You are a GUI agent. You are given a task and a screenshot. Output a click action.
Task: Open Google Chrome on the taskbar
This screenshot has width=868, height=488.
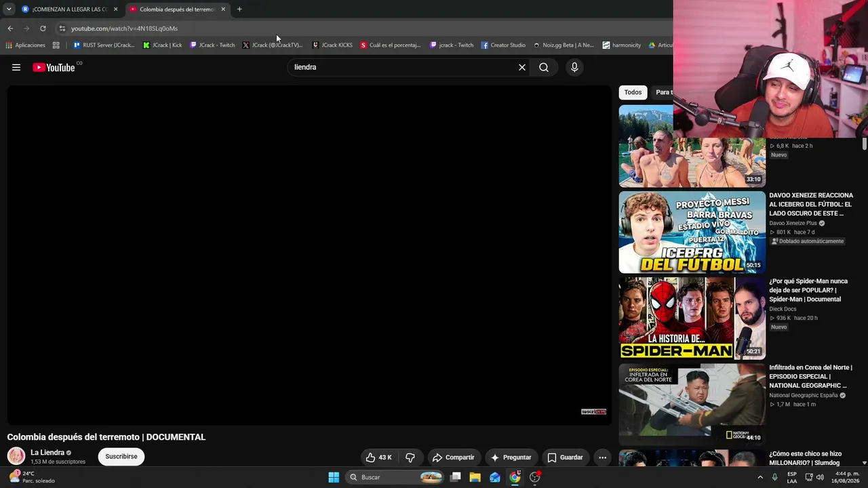coord(515,477)
